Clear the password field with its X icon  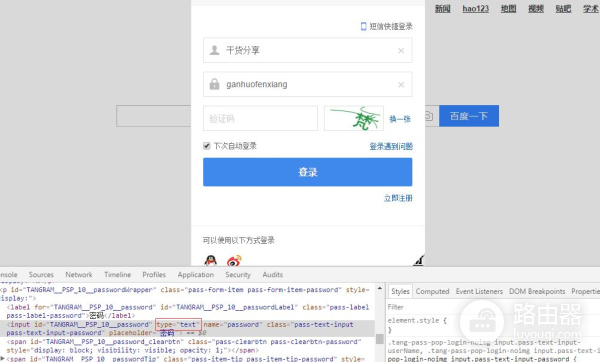401,85
